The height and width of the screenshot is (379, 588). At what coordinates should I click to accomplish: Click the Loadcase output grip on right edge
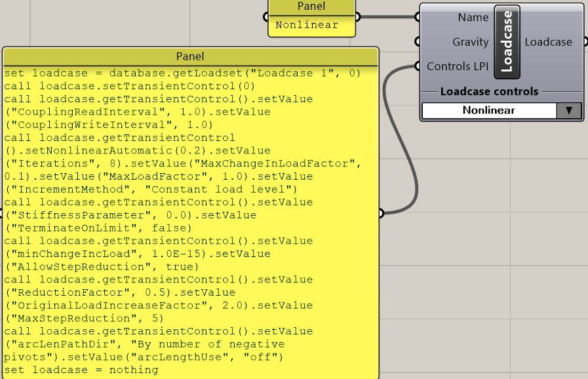pos(583,42)
